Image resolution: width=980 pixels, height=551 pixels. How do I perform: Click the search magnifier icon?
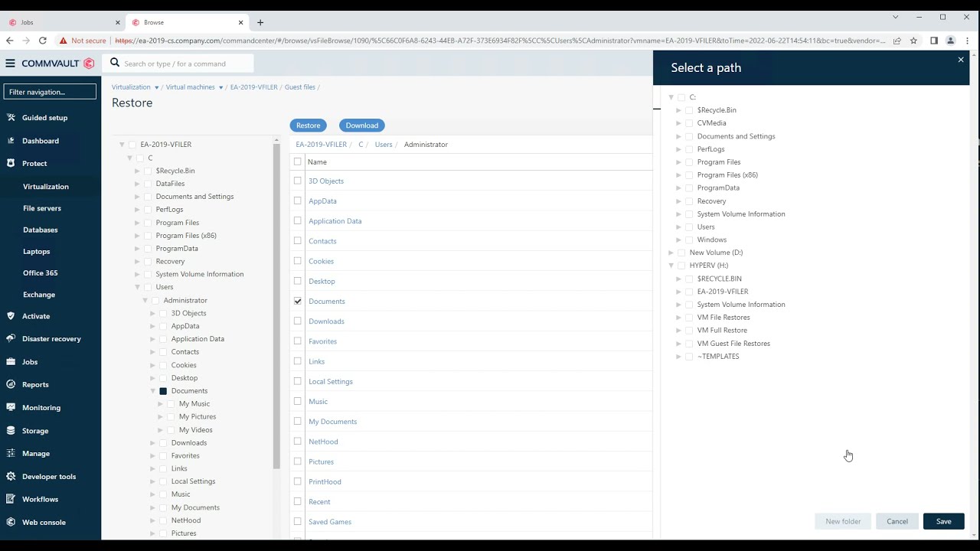115,64
